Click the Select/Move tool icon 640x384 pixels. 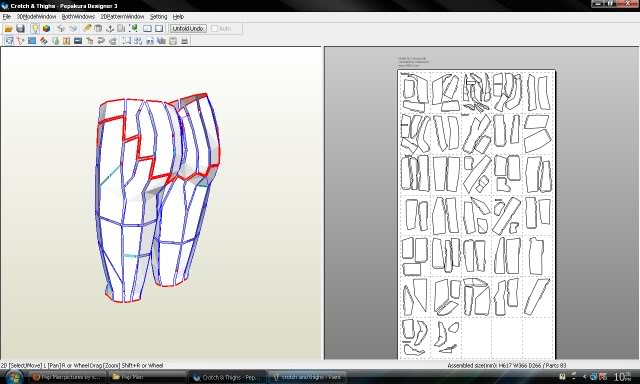[9, 41]
